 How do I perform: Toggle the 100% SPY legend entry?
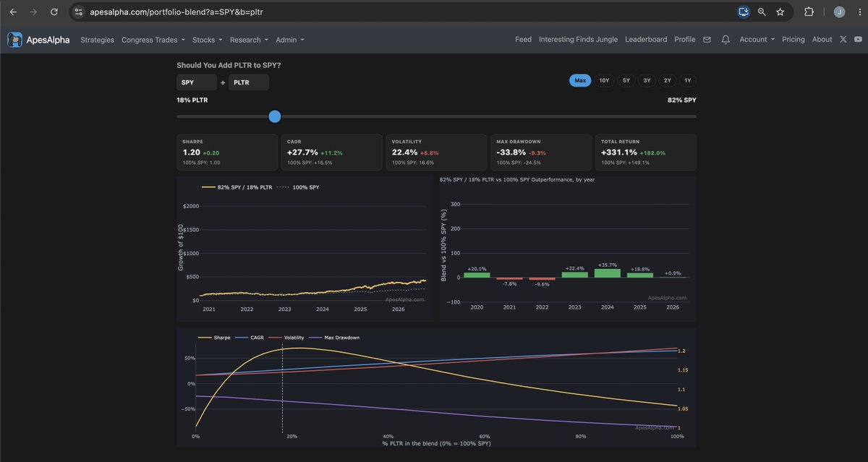[x=298, y=187]
